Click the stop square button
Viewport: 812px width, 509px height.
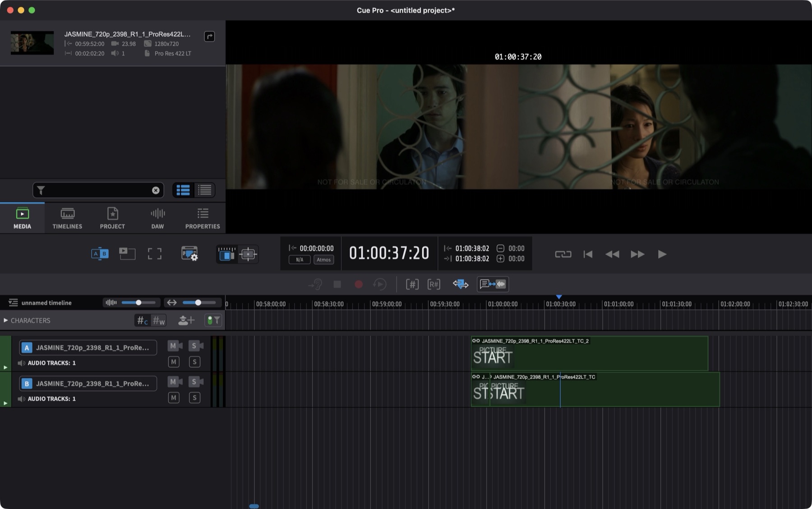[337, 284]
